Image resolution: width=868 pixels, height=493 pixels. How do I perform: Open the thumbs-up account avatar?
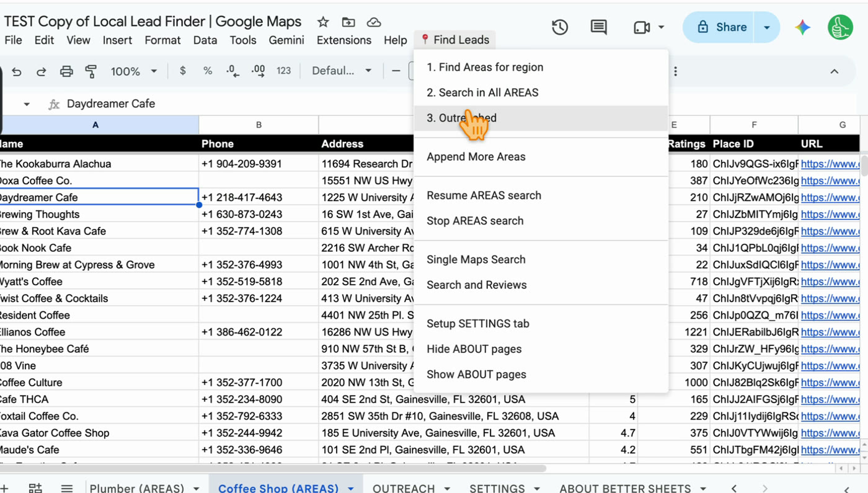click(x=841, y=27)
